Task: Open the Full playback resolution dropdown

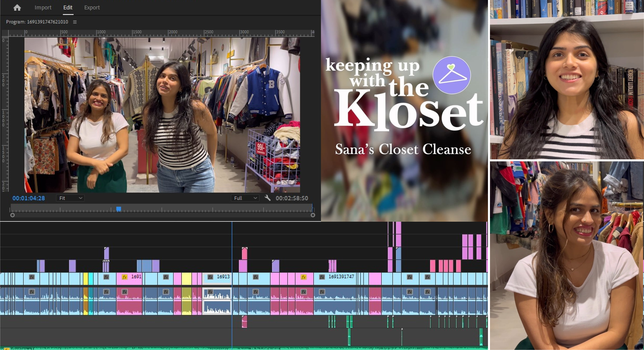Action: click(245, 198)
